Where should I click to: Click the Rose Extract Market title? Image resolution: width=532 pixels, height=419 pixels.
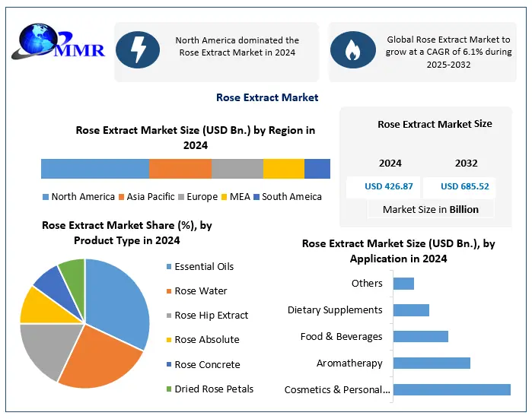pos(267,97)
